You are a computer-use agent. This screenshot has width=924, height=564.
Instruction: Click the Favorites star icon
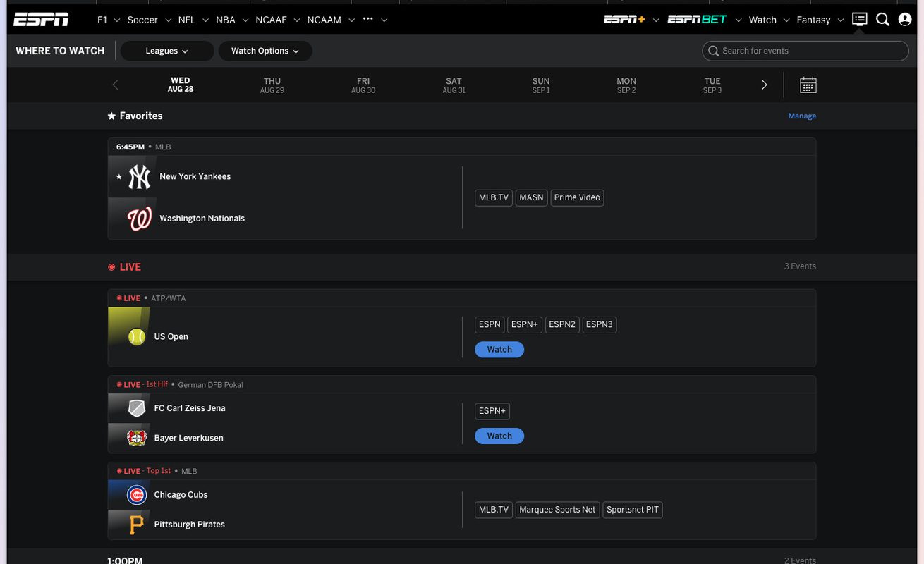click(x=111, y=116)
